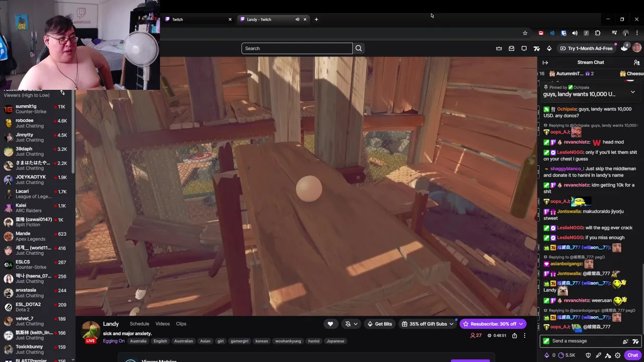The width and height of the screenshot is (644, 362).
Task: Expand the pinned message chevron
Action: coord(633,93)
